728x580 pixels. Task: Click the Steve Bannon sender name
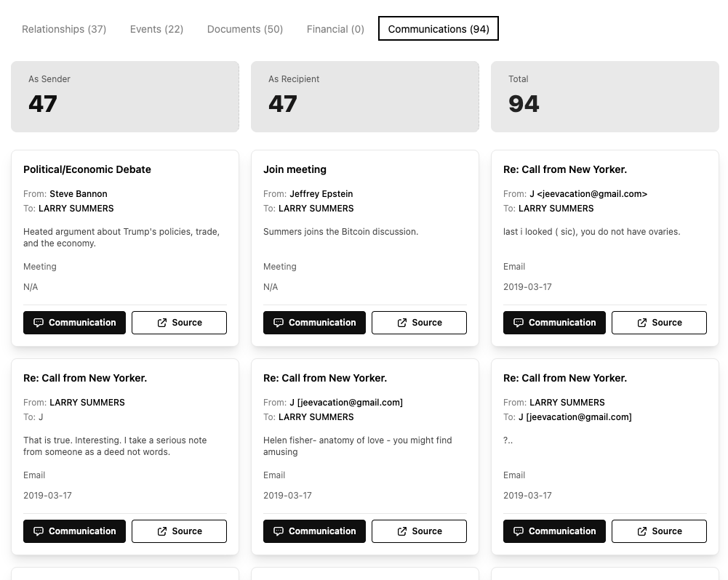tap(79, 194)
